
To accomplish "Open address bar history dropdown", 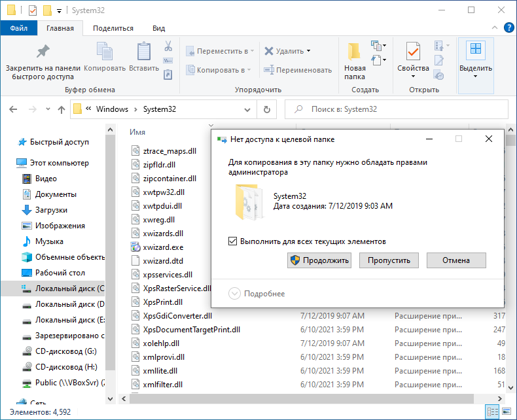I will (x=247, y=109).
